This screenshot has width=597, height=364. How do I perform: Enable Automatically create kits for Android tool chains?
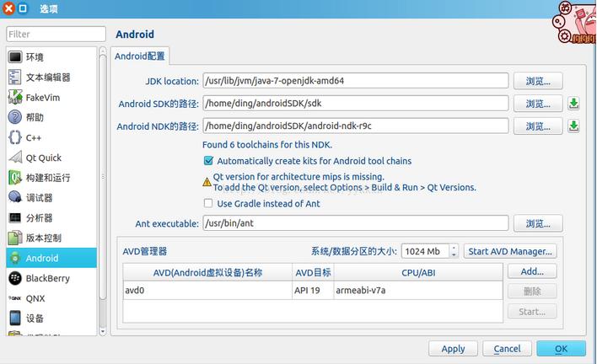coord(208,160)
